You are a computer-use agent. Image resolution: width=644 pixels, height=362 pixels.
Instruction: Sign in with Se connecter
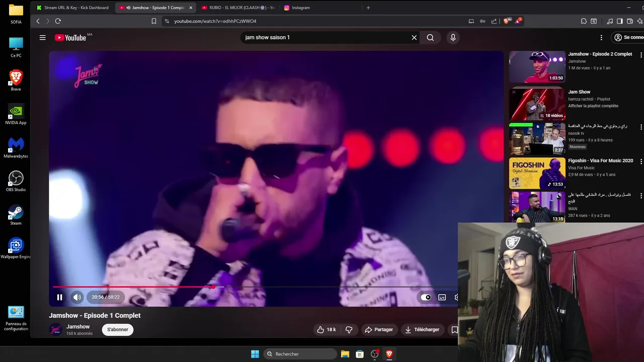coord(628,38)
